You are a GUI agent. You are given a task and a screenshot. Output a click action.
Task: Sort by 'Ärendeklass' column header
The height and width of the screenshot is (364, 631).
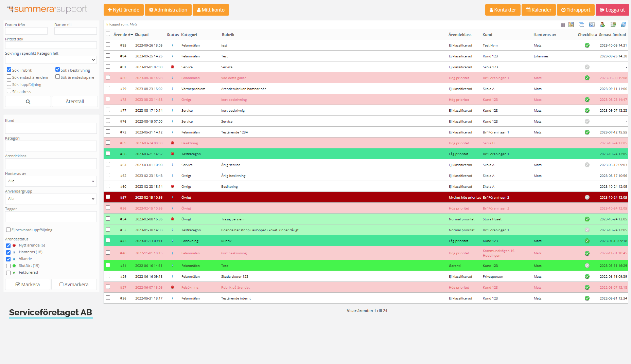click(460, 35)
